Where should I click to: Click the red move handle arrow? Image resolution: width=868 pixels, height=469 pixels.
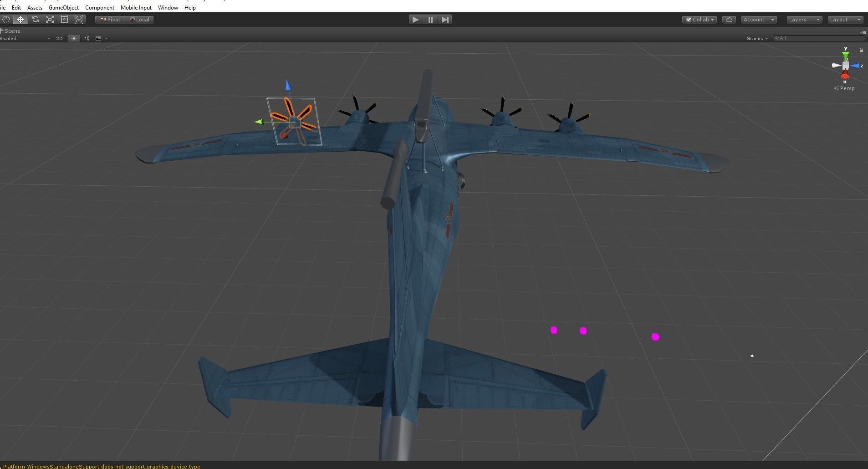284,135
